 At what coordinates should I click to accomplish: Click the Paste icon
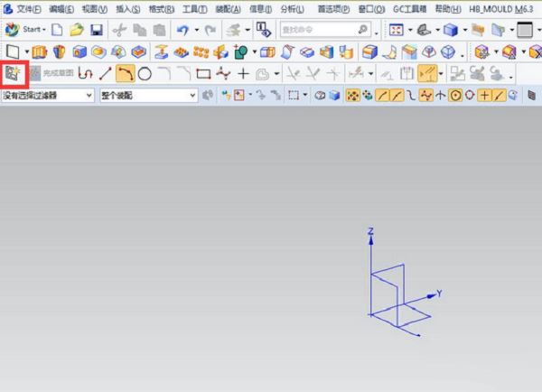point(159,30)
